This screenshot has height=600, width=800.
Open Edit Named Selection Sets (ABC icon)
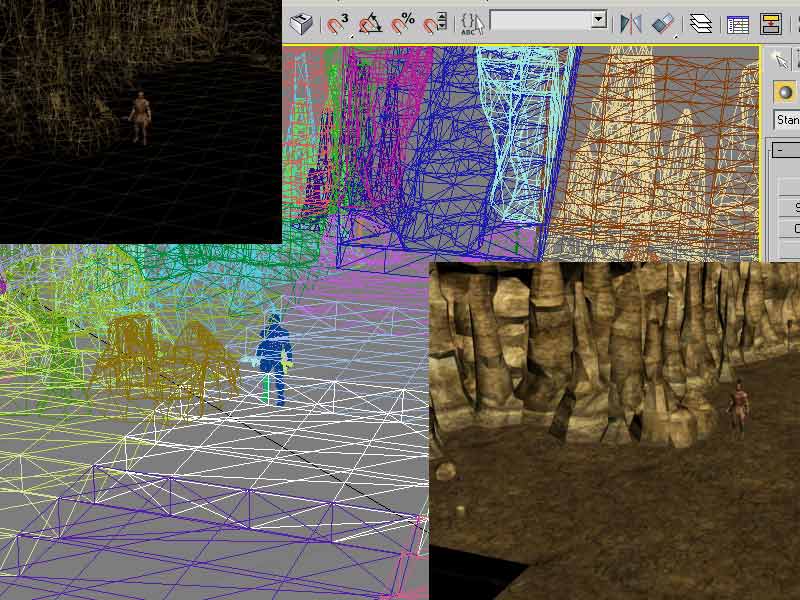tap(473, 23)
